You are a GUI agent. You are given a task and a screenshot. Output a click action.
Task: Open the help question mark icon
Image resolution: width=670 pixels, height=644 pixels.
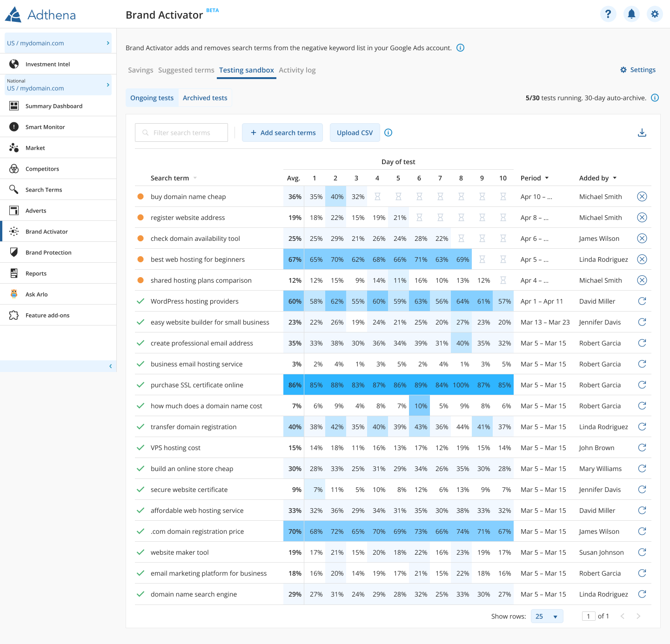click(x=608, y=14)
